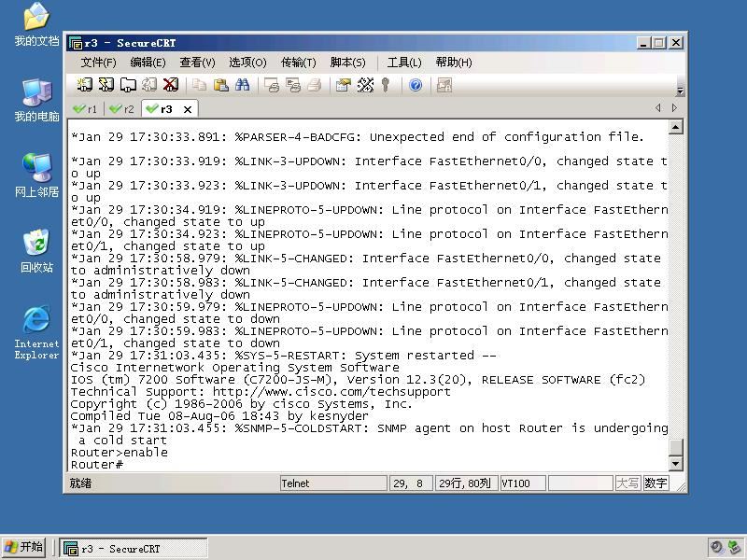Click the cisco.com/techsupport URL text
The height and width of the screenshot is (560, 747).
331,392
